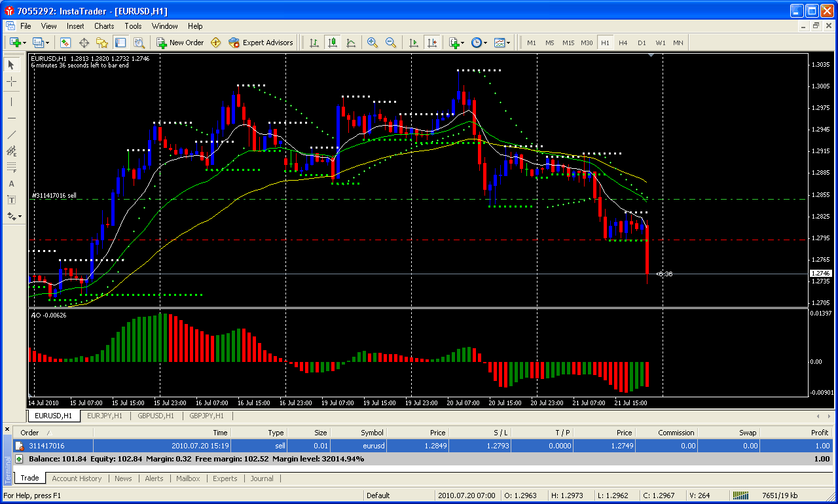This screenshot has height=504, width=838.
Task: Switch timeframe to H4
Action: point(623,43)
